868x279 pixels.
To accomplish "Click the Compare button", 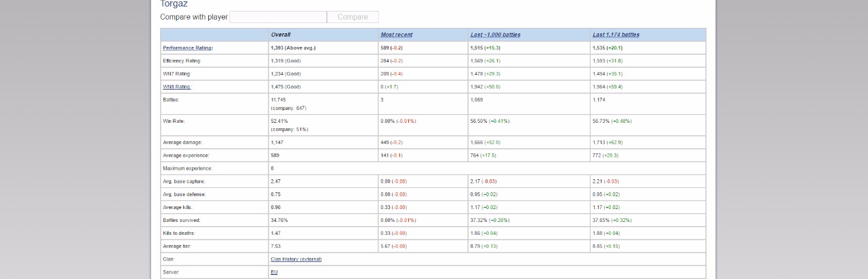I will pyautogui.click(x=353, y=17).
